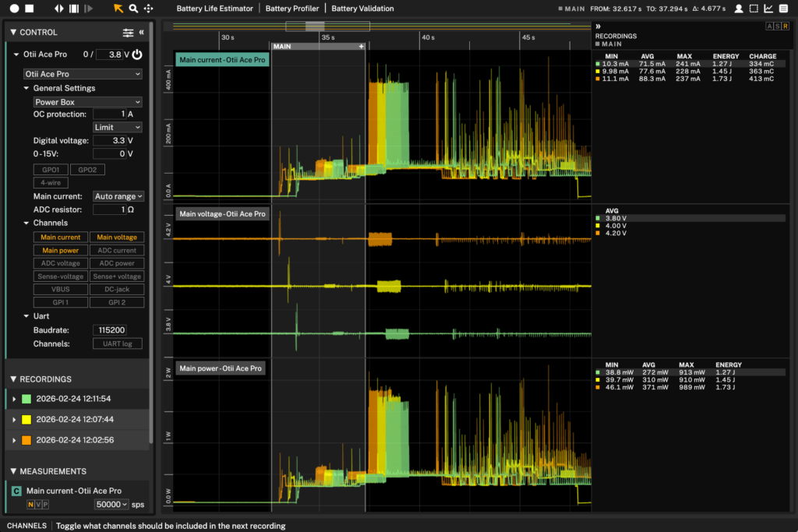798x532 pixels.
Task: Enable the ADC current channel
Action: (x=116, y=251)
